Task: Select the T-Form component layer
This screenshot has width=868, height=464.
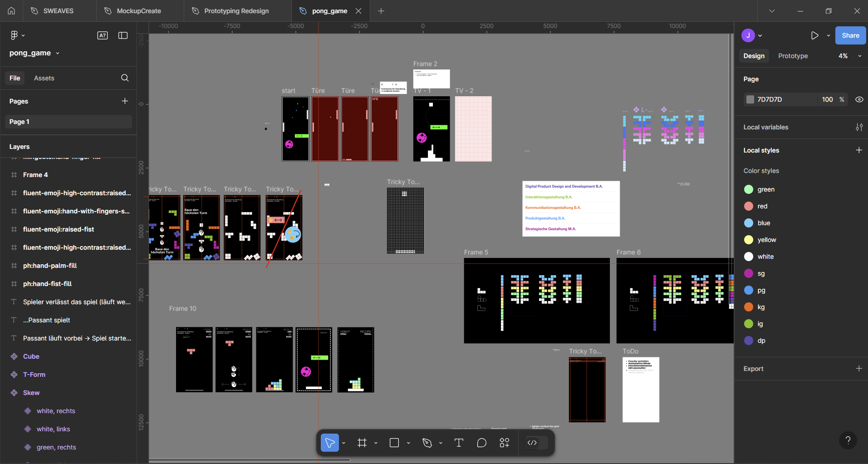Action: click(34, 375)
